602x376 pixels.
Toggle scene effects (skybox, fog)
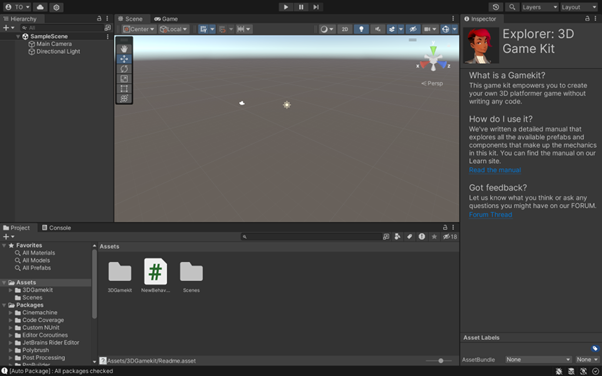pos(392,29)
